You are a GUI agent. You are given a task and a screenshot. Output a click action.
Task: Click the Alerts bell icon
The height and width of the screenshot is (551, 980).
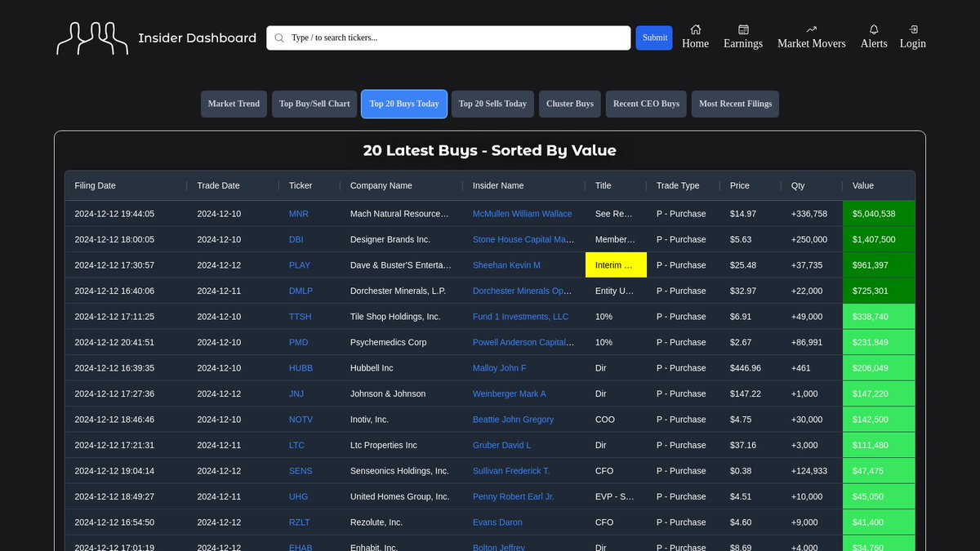click(x=874, y=29)
